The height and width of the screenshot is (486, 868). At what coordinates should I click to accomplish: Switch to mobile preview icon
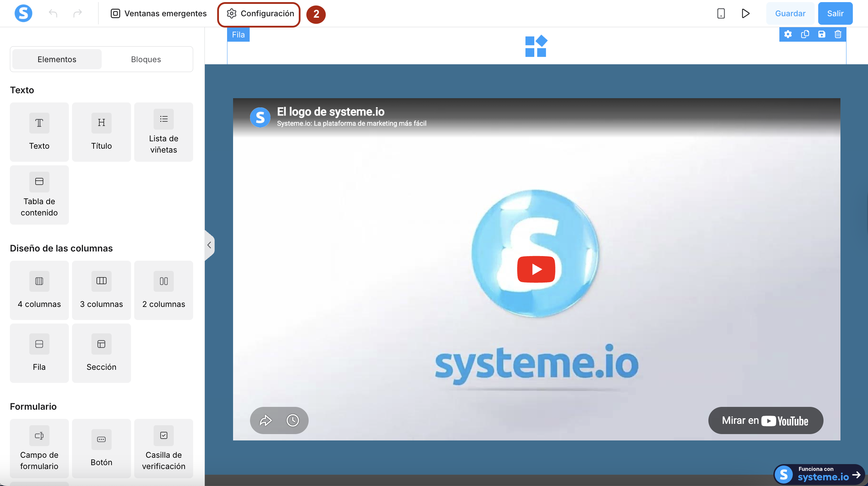pos(721,13)
